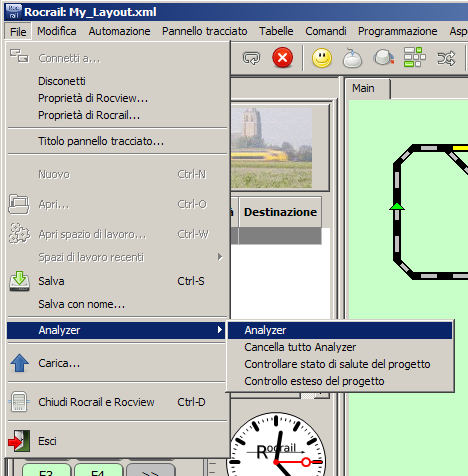468x476 pixels.
Task: Click the loop arrows toolbar icon
Action: pos(251,58)
